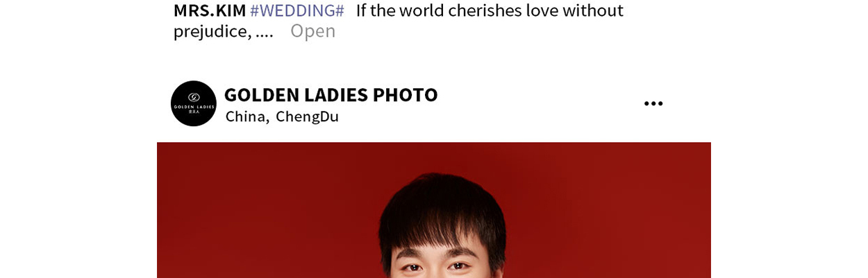The width and height of the screenshot is (868, 278).
Task: Click the caption text about cherishing love
Action: 490,11
